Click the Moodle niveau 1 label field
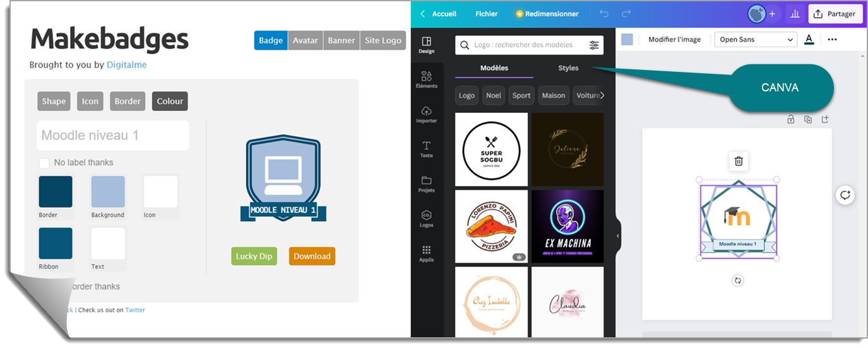Screen dimensions: 868x348 point(112,136)
